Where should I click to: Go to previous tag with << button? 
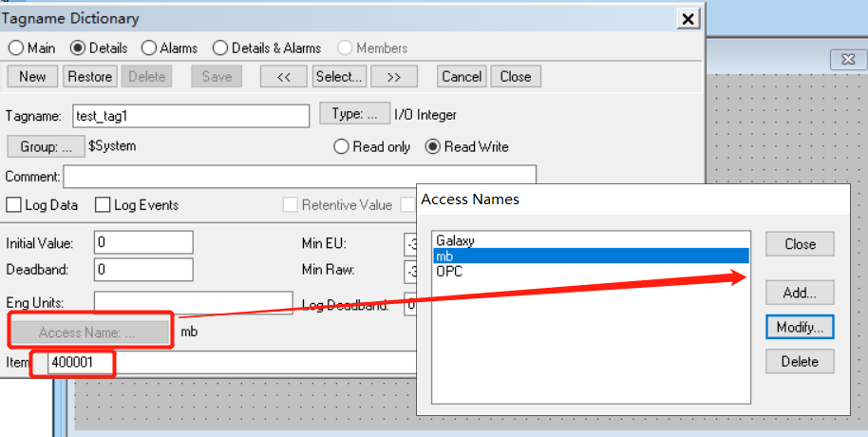[x=283, y=76]
